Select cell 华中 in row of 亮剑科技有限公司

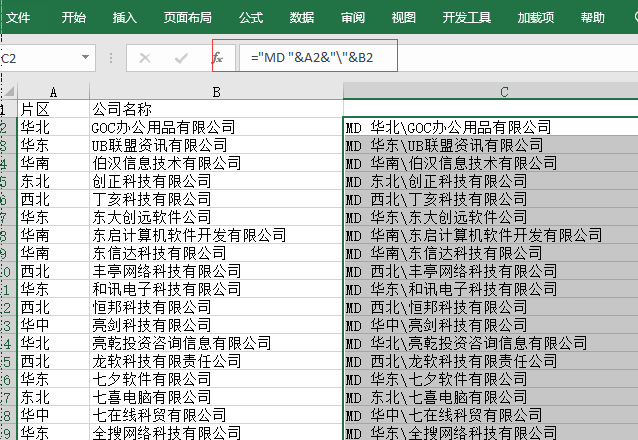click(53, 325)
